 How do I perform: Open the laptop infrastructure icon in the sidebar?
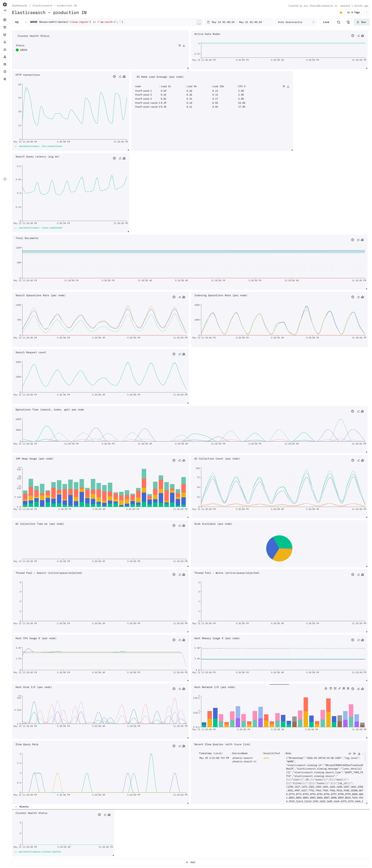pos(5,50)
